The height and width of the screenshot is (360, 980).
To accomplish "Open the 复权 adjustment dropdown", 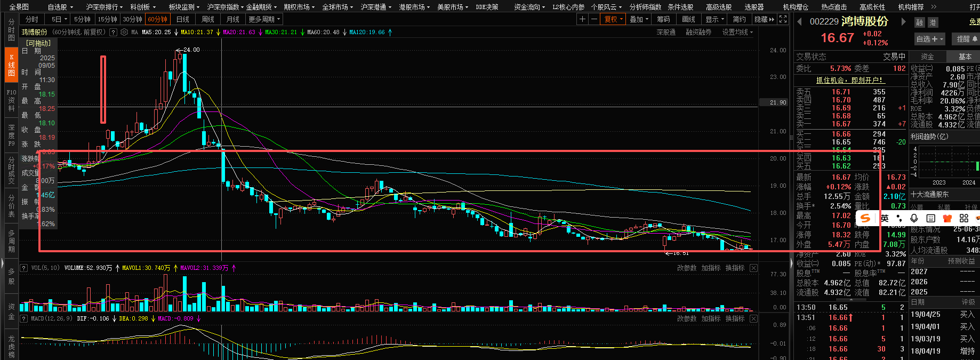I will [x=613, y=19].
